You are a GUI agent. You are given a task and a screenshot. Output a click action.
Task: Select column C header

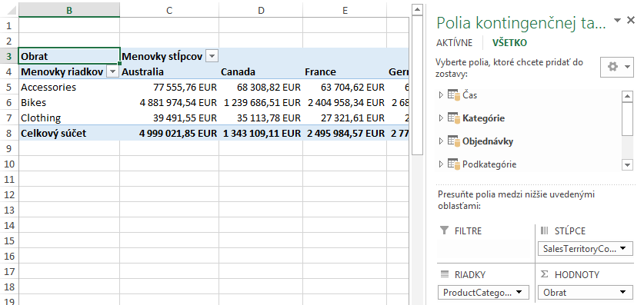click(169, 11)
